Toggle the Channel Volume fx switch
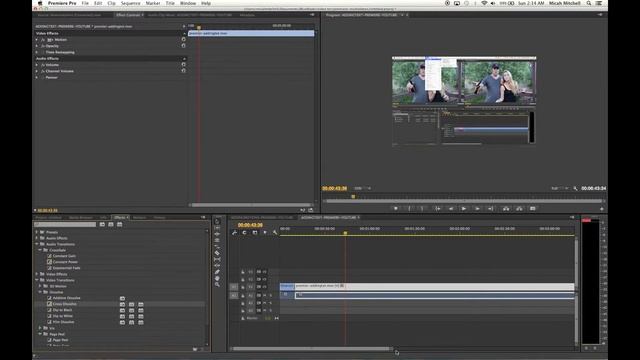The width and height of the screenshot is (640, 360). (x=43, y=71)
